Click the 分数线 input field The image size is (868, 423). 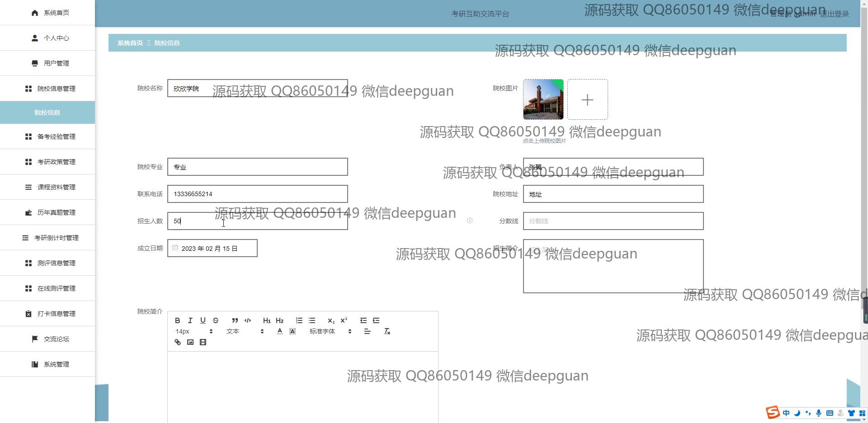coord(613,221)
